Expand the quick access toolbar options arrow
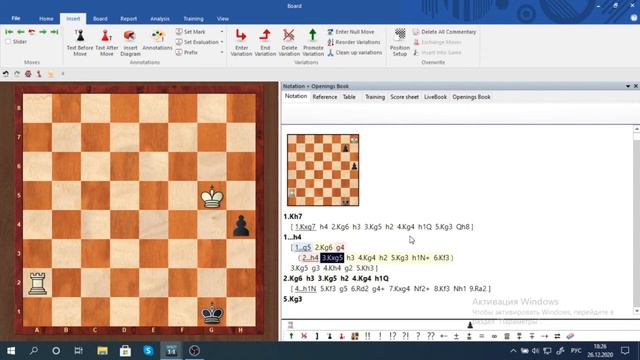The height and width of the screenshot is (360, 640). (x=63, y=74)
